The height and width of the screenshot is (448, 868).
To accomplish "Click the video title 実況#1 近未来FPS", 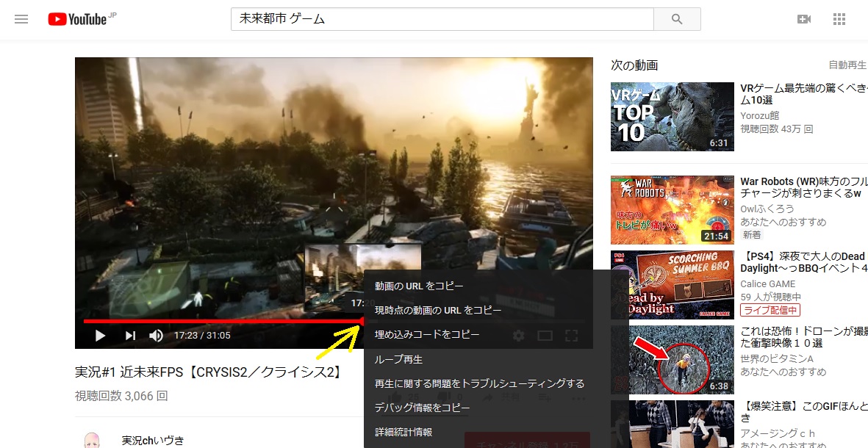I will [x=207, y=372].
